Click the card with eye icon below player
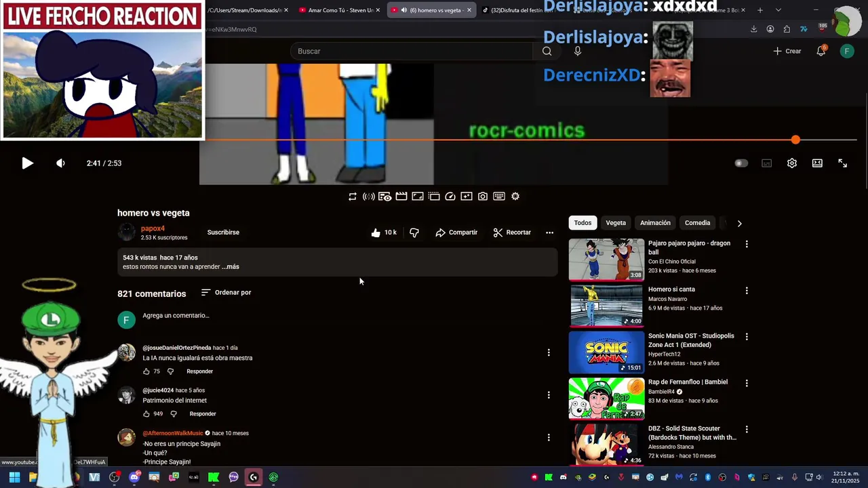The image size is (868, 488). pos(384,197)
